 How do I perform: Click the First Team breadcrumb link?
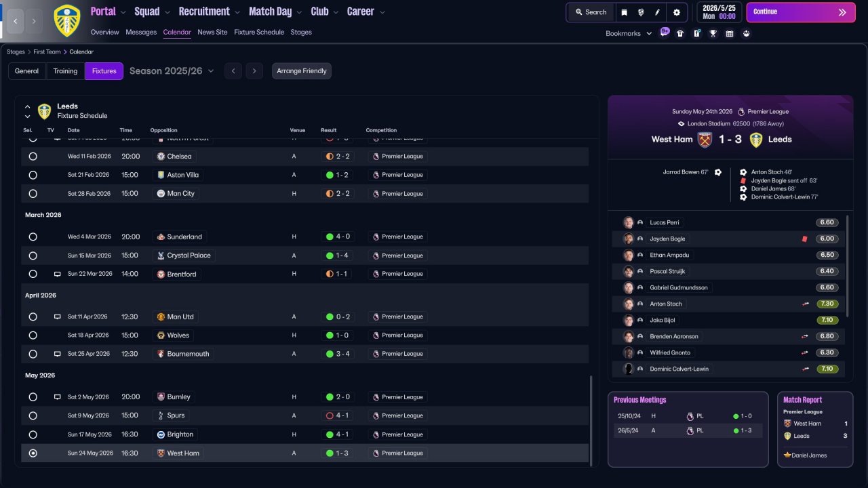(47, 52)
